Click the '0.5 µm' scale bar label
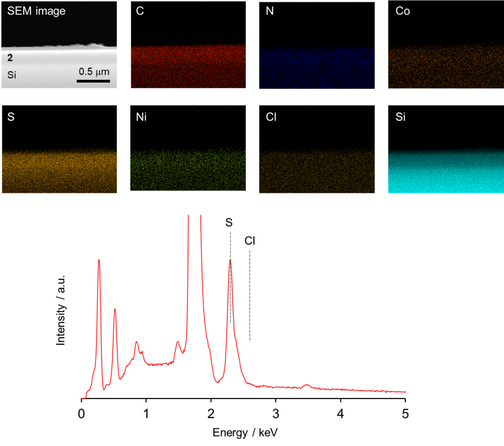 tap(94, 71)
